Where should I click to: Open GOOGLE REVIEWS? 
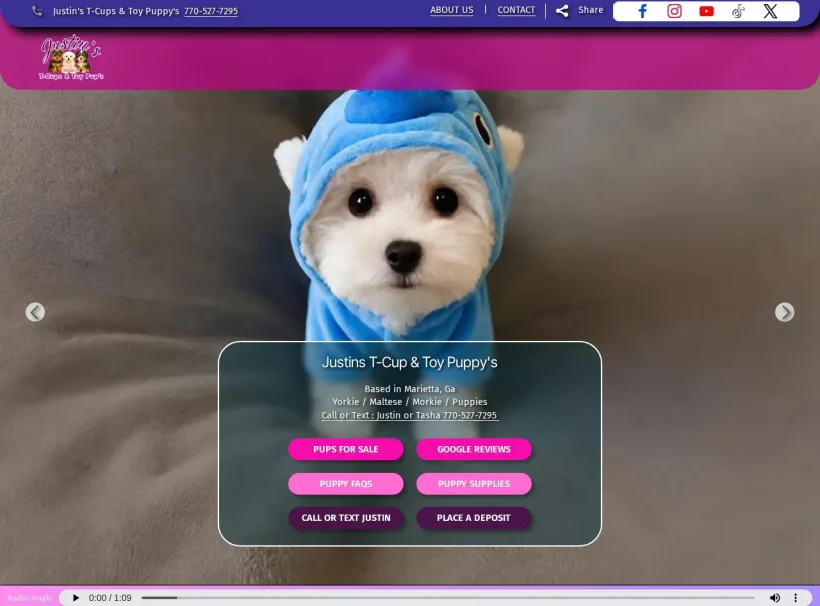click(474, 449)
